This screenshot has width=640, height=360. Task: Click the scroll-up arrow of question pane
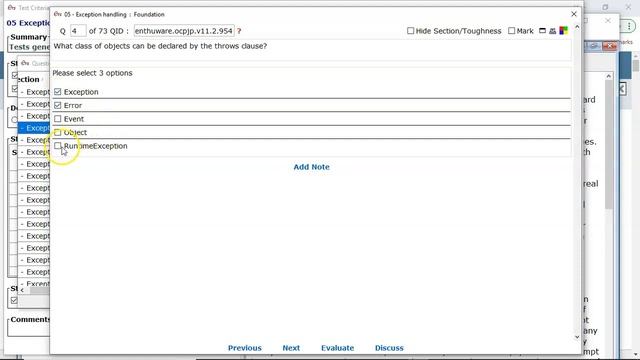tap(577, 27)
